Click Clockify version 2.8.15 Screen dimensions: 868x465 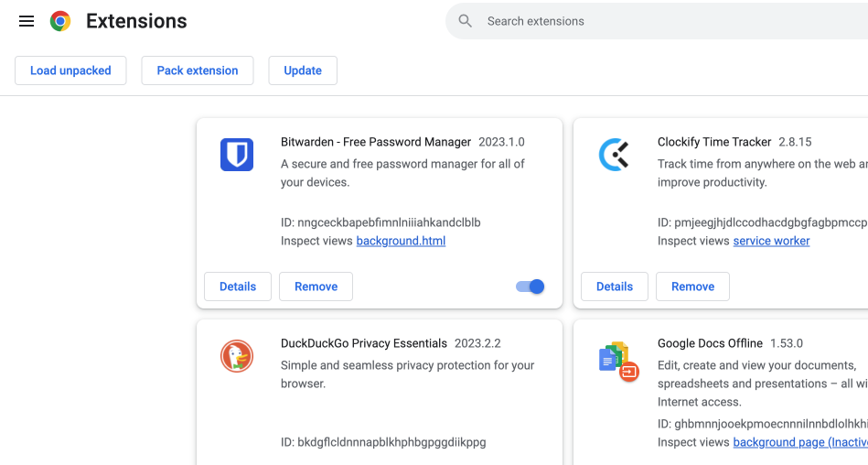[x=795, y=142]
